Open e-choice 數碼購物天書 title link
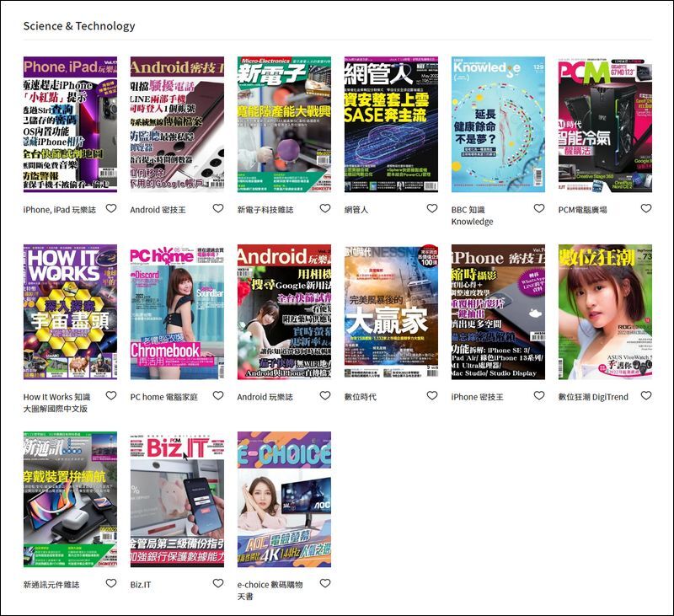The image size is (674, 616). (270, 585)
